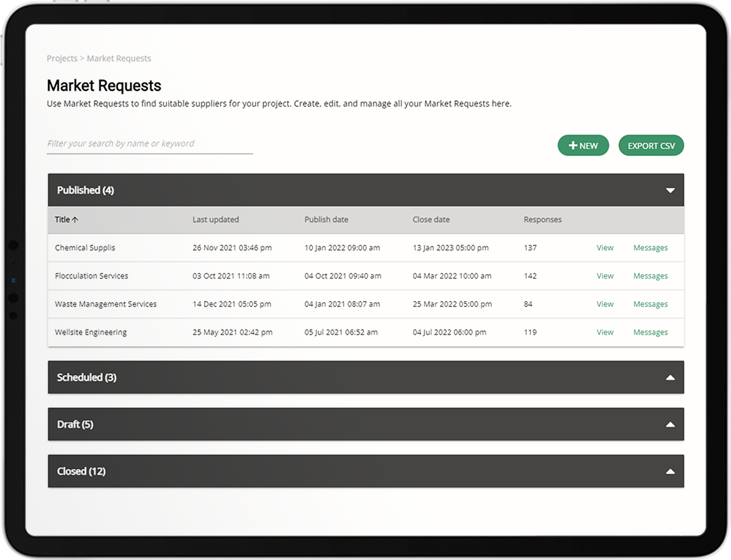This screenshot has height=560, width=731.
Task: Click close date 13 Jan 2023 05:00 pm
Action: click(x=451, y=247)
